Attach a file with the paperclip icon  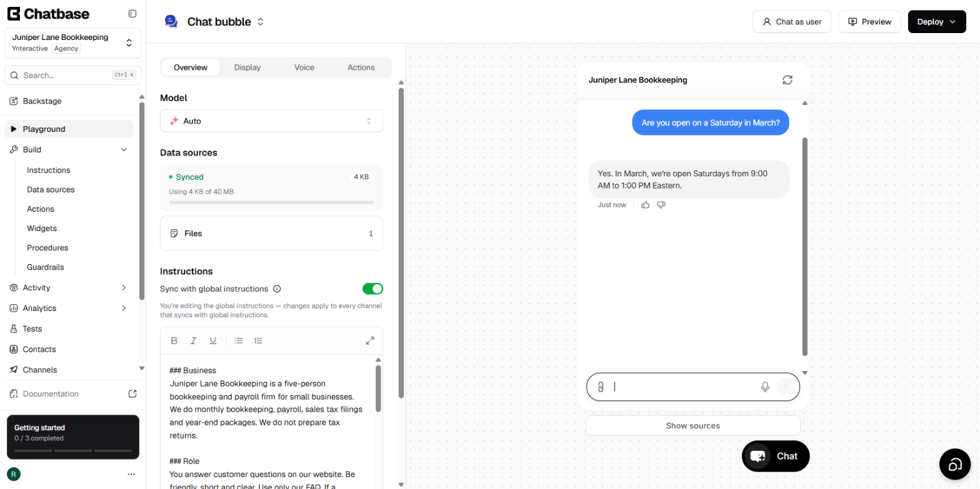coord(600,387)
